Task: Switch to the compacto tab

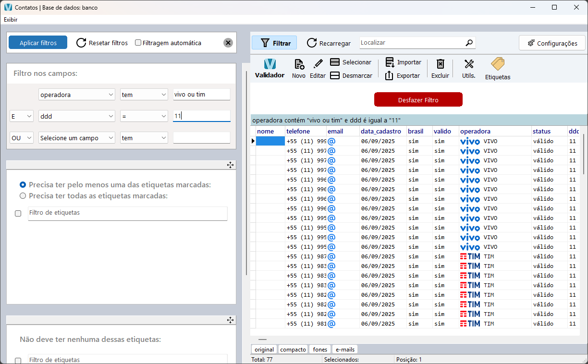Action: pyautogui.click(x=293, y=350)
